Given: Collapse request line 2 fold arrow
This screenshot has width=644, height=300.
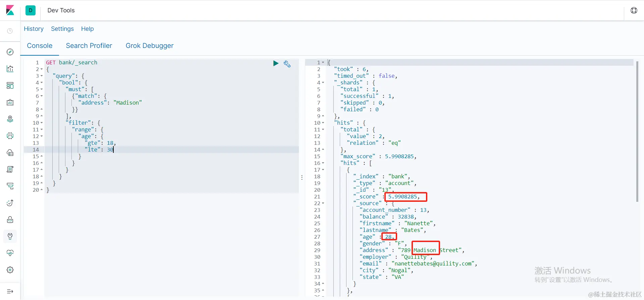Looking at the screenshot, I should pyautogui.click(x=42, y=69).
